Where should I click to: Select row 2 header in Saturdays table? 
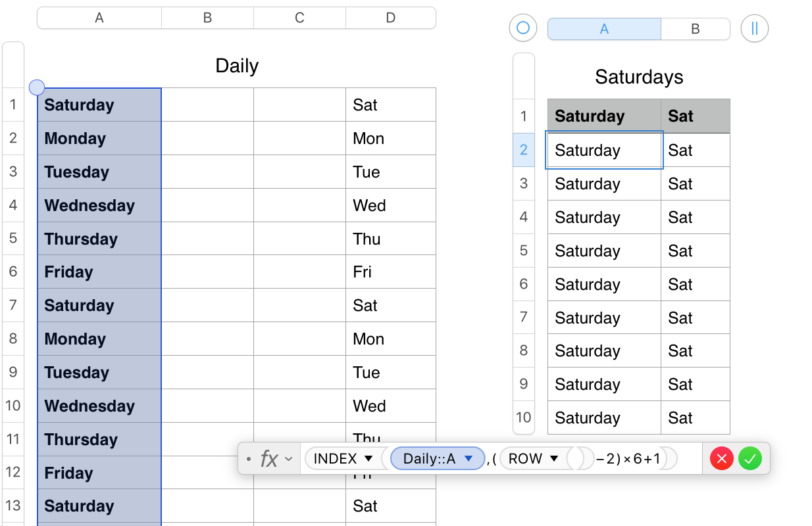click(x=524, y=150)
